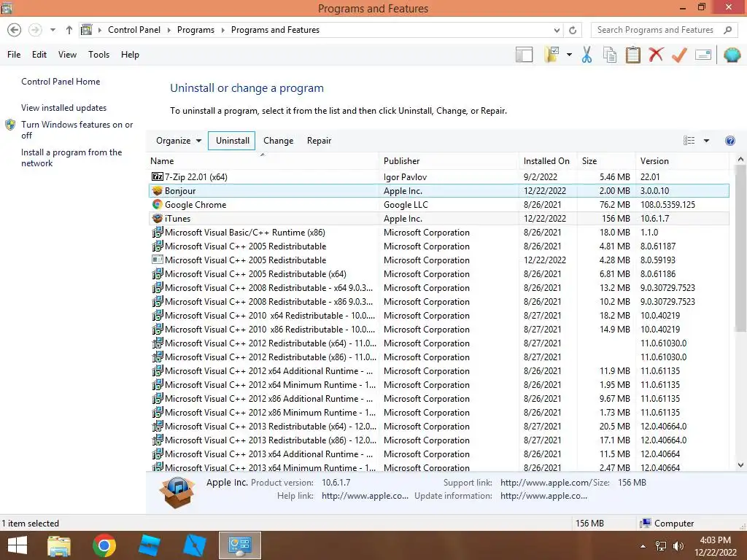Click the Control Panel breadcrumb
The image size is (747, 560).
pos(134,30)
